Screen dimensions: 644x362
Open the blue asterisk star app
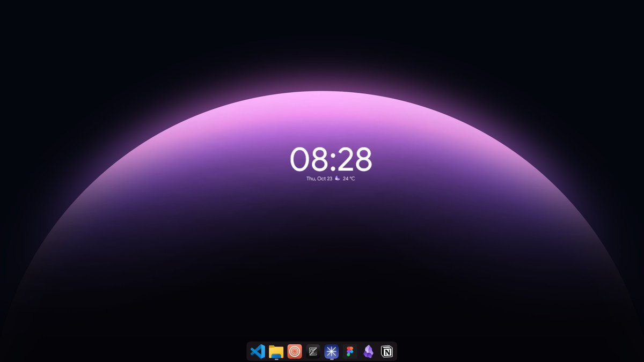332,352
